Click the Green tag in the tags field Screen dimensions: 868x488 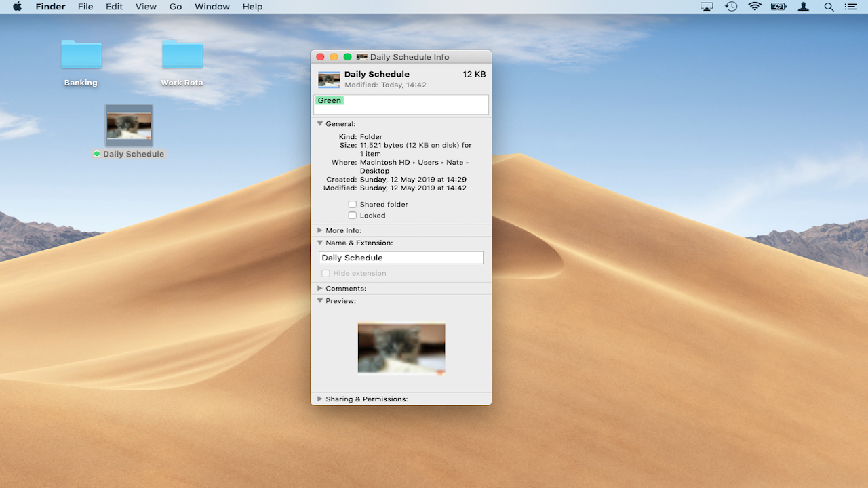(330, 100)
